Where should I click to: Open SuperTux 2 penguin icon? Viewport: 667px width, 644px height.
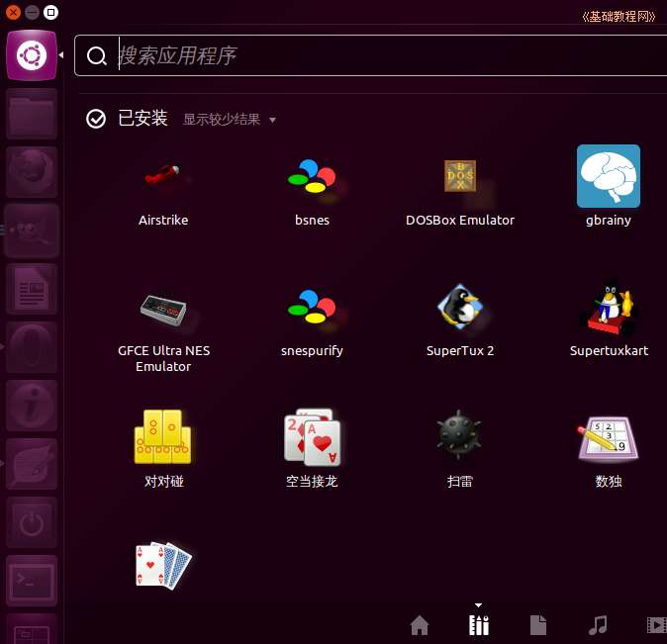(460, 307)
